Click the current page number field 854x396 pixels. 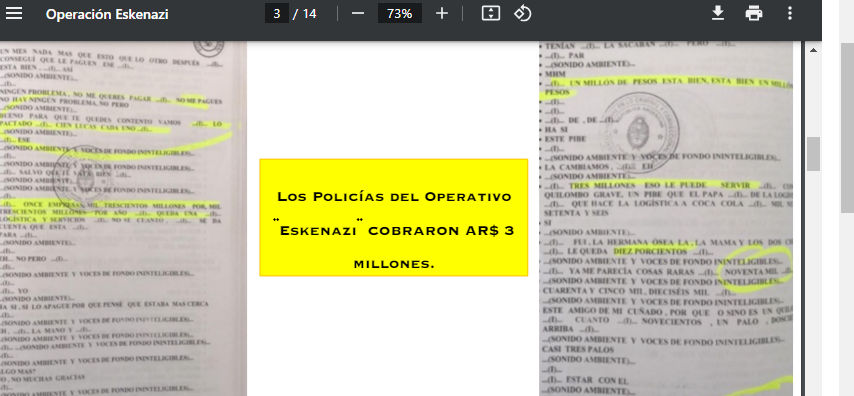point(277,14)
